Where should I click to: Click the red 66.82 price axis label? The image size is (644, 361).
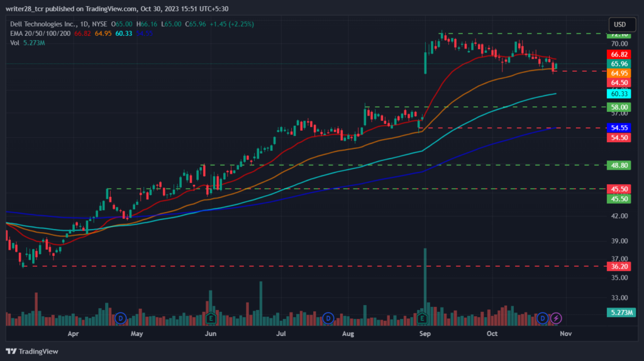tap(619, 55)
